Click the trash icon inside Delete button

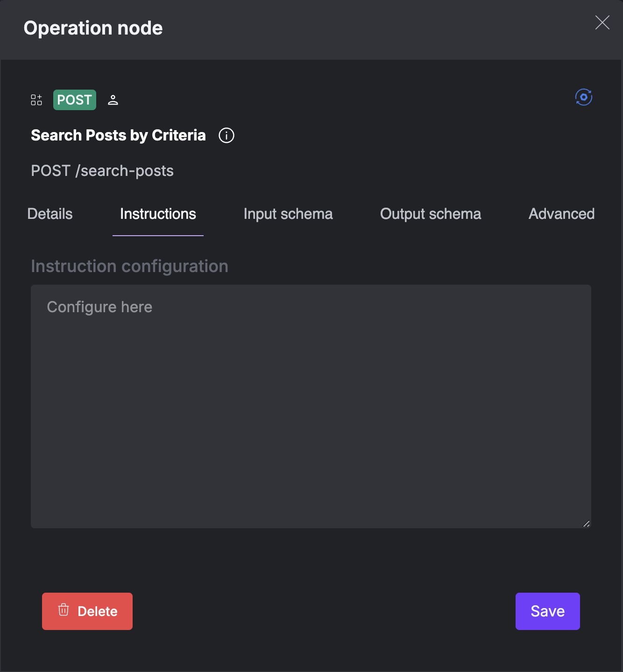64,611
